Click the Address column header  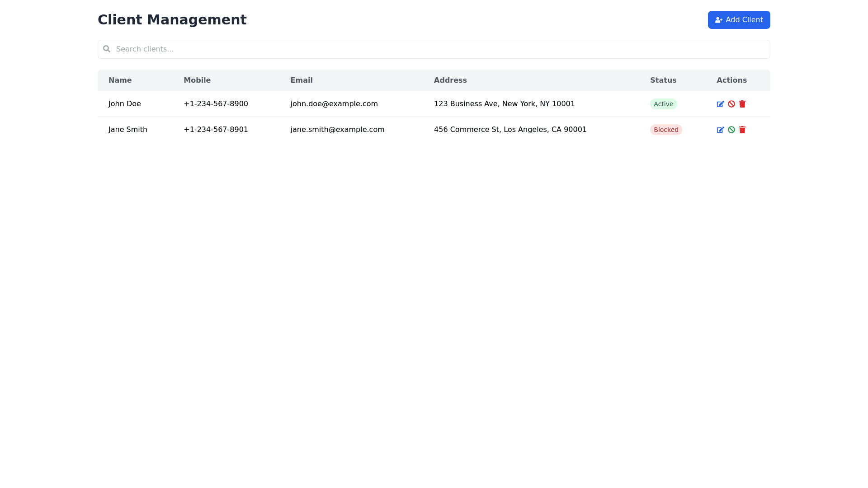450,80
